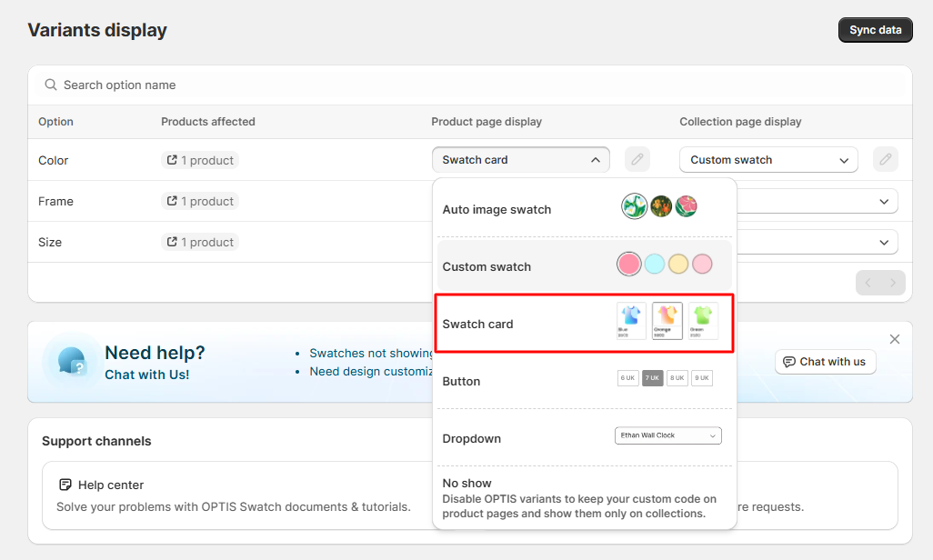Click the Collection page display column header
Image resolution: width=933 pixels, height=560 pixels.
[x=741, y=122]
